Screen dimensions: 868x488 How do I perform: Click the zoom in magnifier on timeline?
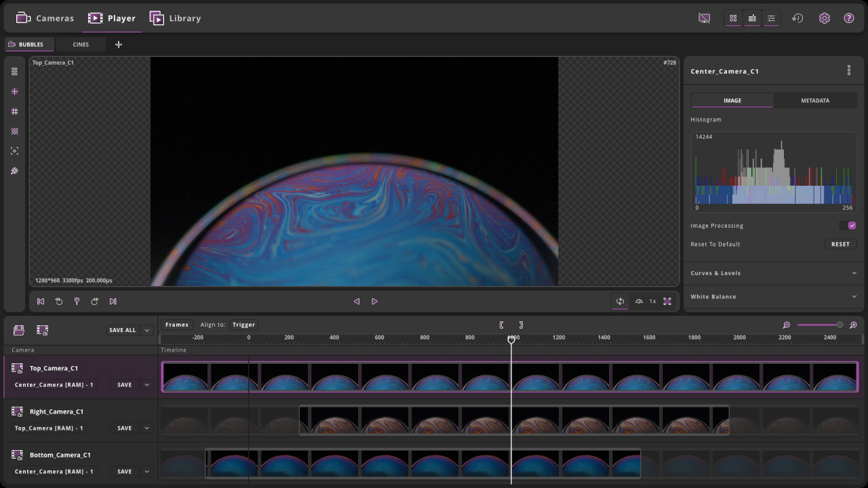pos(853,325)
